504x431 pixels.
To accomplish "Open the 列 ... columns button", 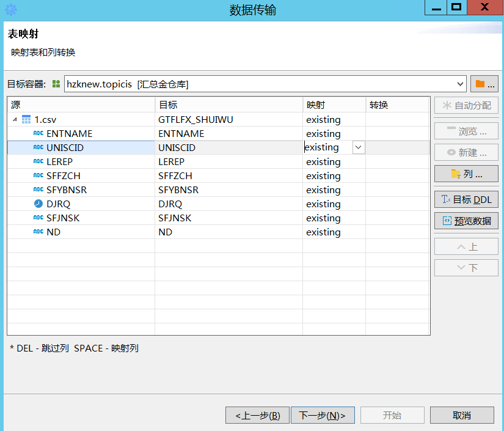I will (x=466, y=174).
